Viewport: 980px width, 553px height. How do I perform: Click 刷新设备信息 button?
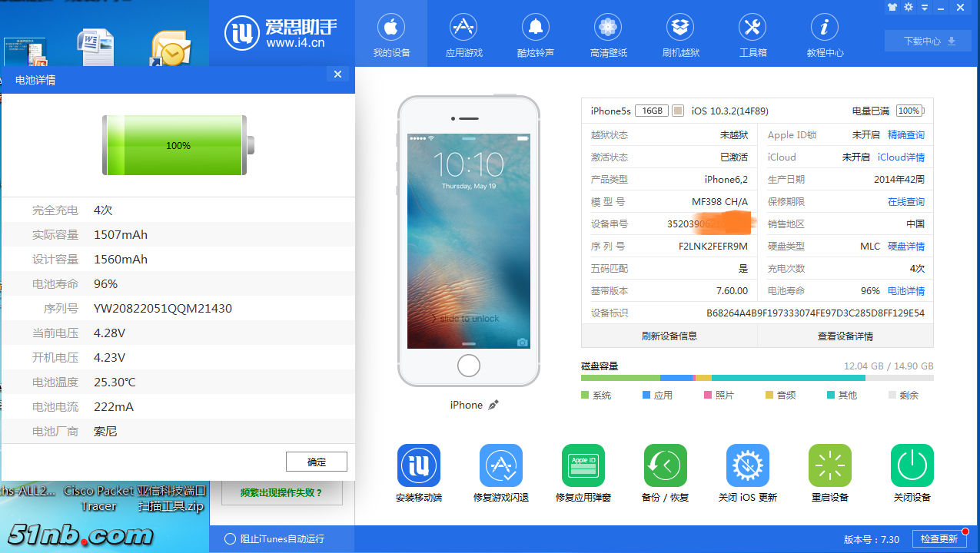point(669,336)
